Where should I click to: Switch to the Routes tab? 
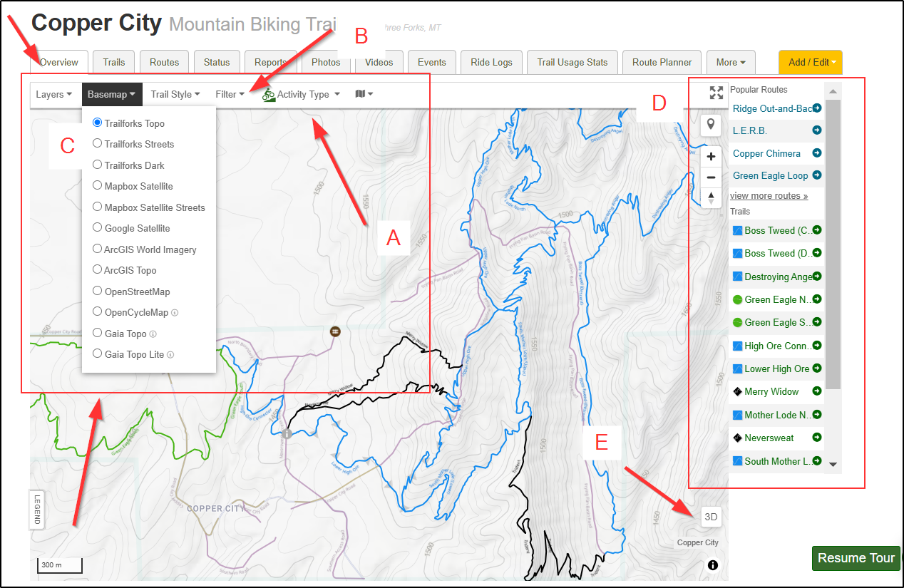(164, 62)
